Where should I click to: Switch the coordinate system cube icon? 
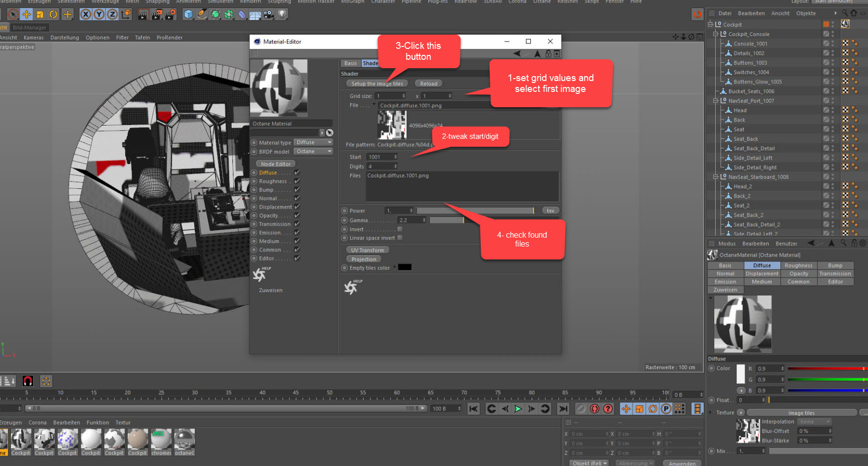(x=126, y=14)
